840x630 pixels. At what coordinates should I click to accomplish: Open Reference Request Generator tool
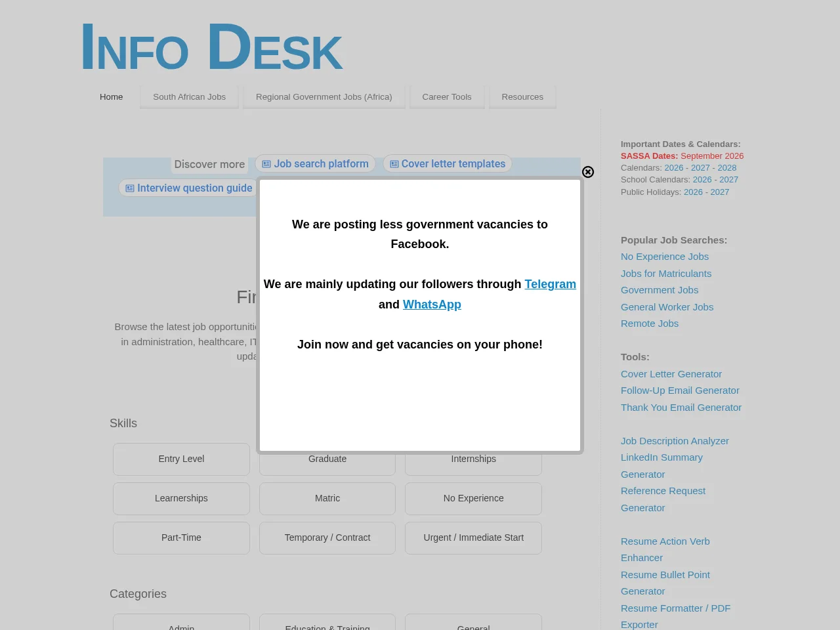pyautogui.click(x=663, y=499)
